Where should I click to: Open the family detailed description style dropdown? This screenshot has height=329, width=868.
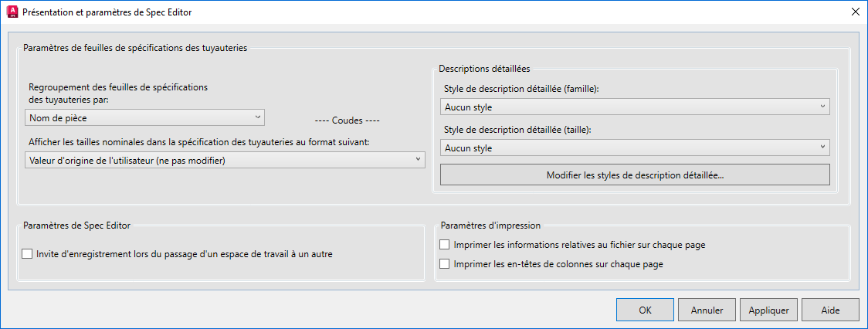(x=635, y=107)
